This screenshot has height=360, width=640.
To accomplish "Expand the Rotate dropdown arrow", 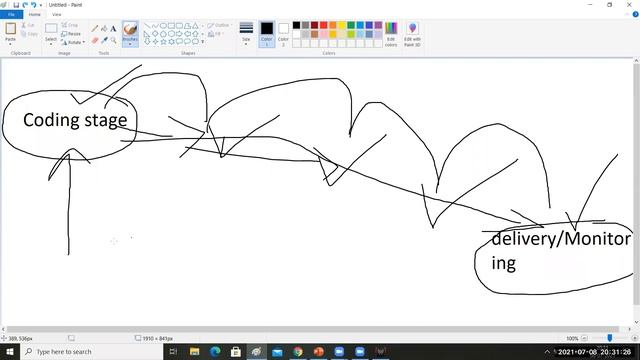I will 84,42.
